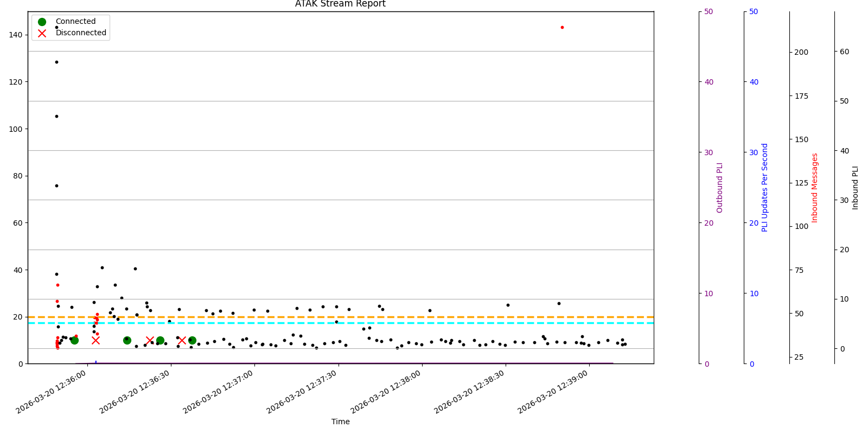Click the "ATAK Stream Report" chart title

click(x=340, y=4)
